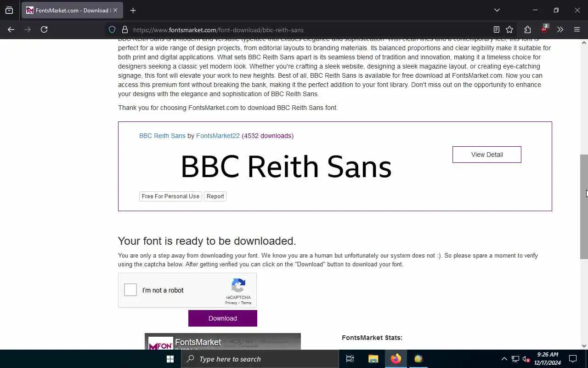Click the page vertical scrollbar thumb

pos(584,207)
